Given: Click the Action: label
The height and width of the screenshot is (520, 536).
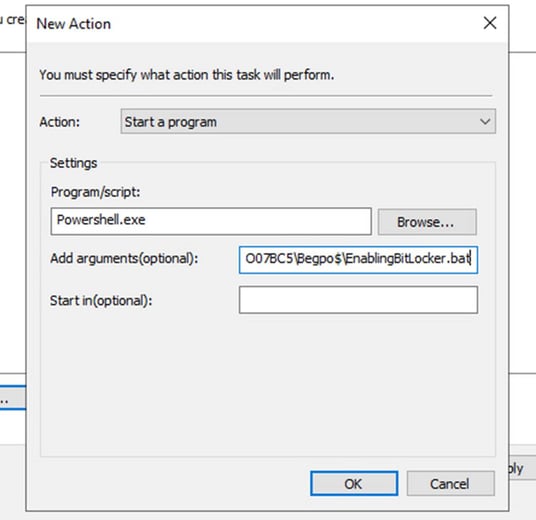Looking at the screenshot, I should tap(59, 122).
